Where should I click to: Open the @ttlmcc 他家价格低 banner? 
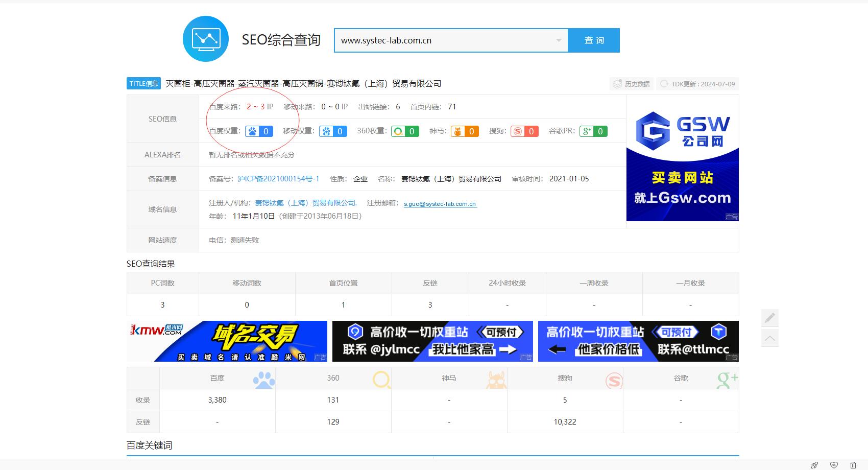[x=638, y=341]
